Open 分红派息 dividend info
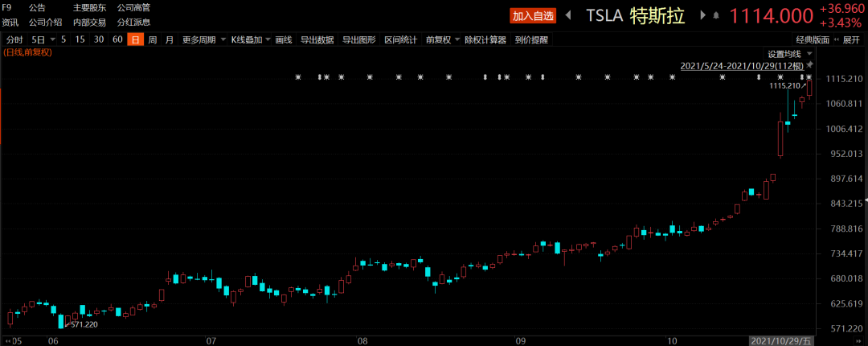This screenshot has height=346, width=868. coord(133,23)
